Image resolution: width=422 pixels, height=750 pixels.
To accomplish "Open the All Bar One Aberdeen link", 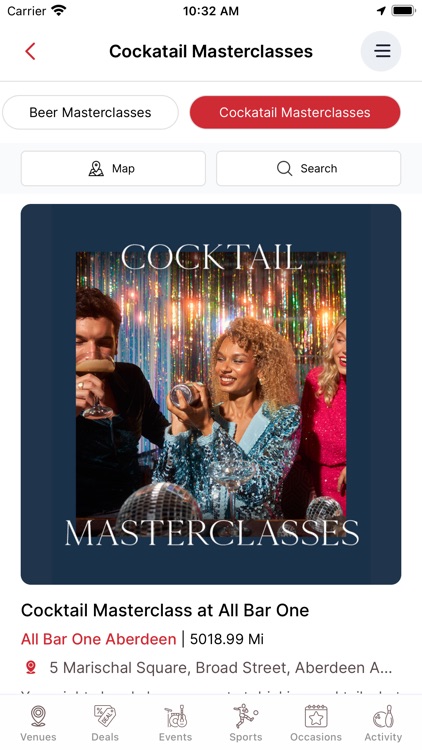I will click(99, 639).
